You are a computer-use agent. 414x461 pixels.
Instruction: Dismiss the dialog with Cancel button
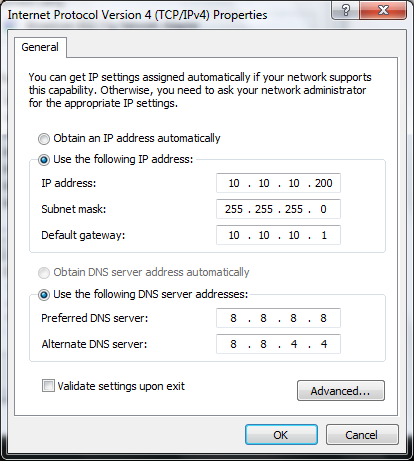(x=362, y=434)
